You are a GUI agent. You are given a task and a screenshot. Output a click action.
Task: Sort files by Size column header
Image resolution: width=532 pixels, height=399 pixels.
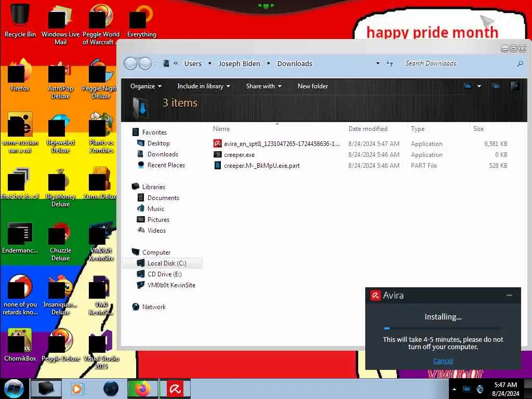478,129
